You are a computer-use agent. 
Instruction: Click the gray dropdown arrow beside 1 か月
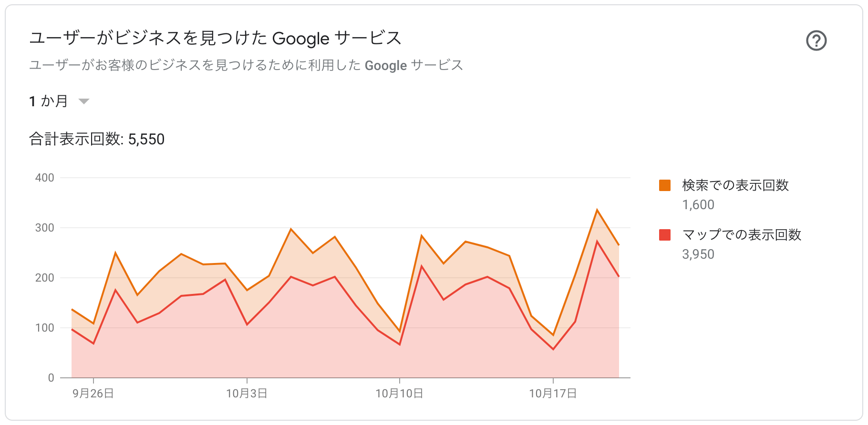[84, 101]
